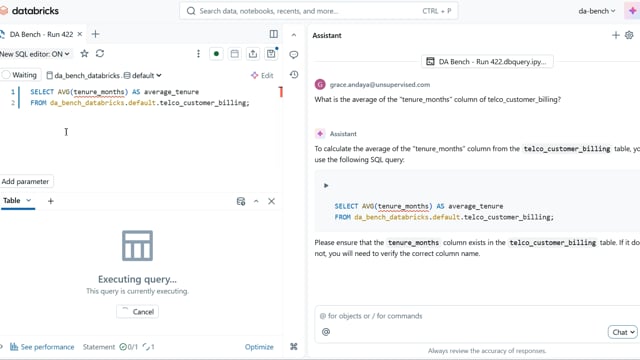640x360 pixels.
Task: Click the Optimize link
Action: pyautogui.click(x=259, y=347)
